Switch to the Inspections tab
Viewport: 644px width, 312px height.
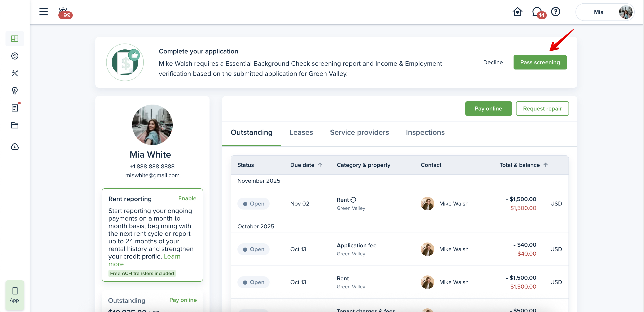coord(425,132)
